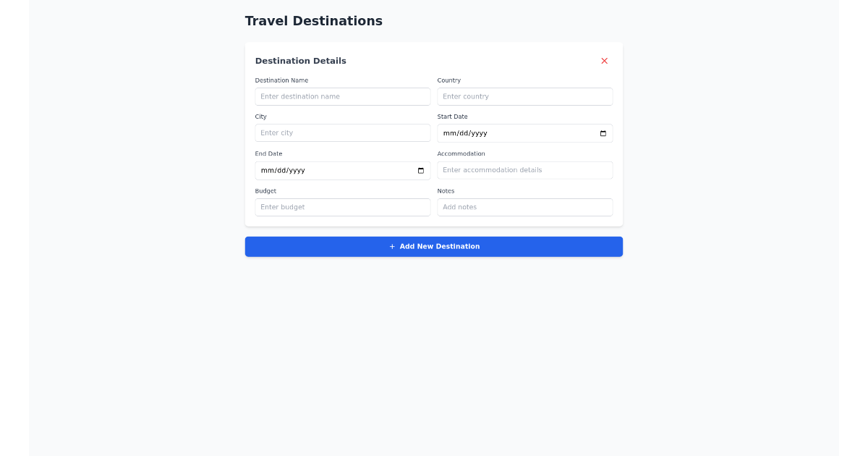
Task: Click the Budget label
Action: (265, 190)
